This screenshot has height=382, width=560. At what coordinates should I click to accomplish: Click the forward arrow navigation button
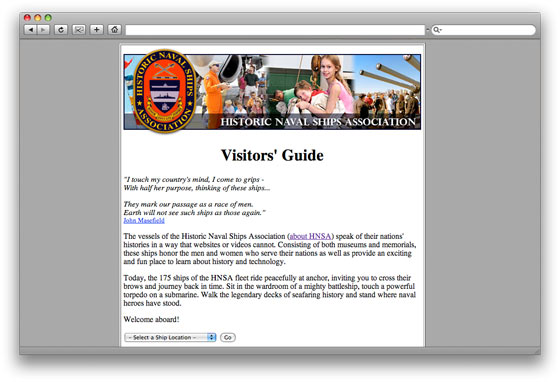click(43, 30)
